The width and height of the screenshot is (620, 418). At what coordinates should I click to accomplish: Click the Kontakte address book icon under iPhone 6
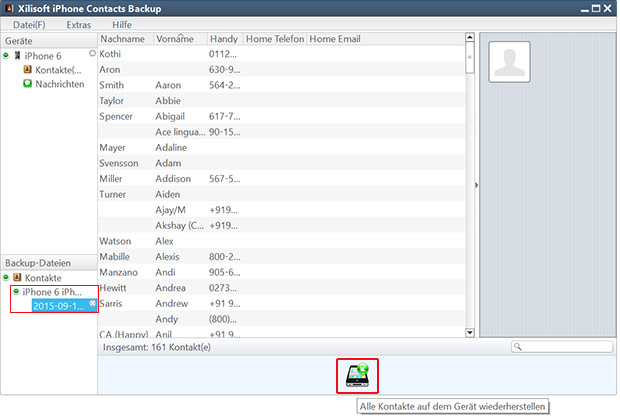click(27, 70)
